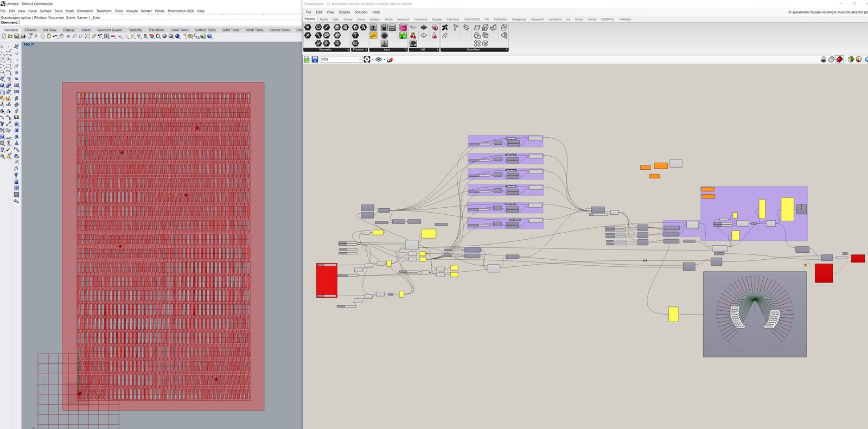Switch to Grasshopper Maths tab
Image resolution: width=868 pixels, height=429 pixels.
(324, 19)
